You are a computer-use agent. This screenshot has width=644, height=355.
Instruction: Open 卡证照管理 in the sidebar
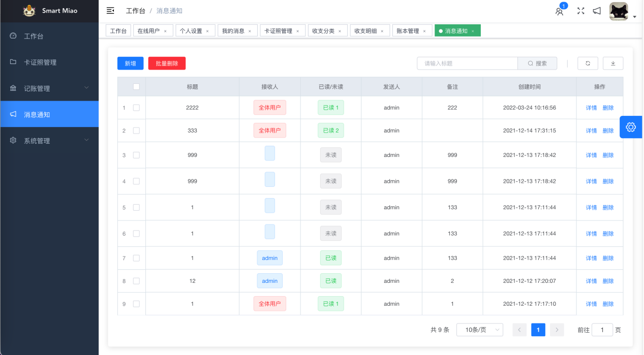49,62
